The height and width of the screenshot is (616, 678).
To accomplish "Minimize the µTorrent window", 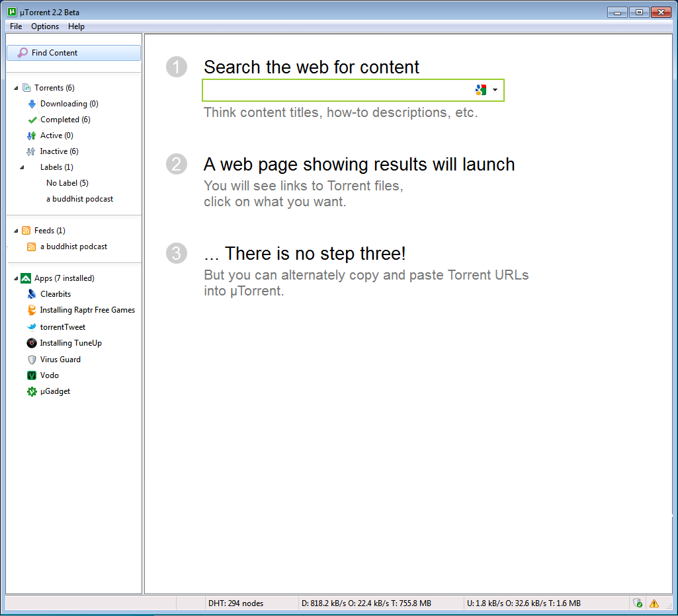I will click(617, 12).
